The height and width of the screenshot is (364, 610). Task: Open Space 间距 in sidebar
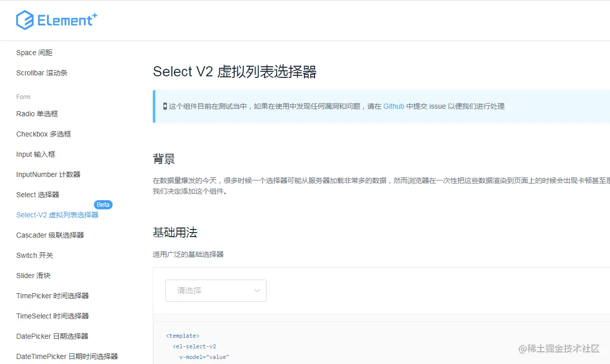coord(34,53)
